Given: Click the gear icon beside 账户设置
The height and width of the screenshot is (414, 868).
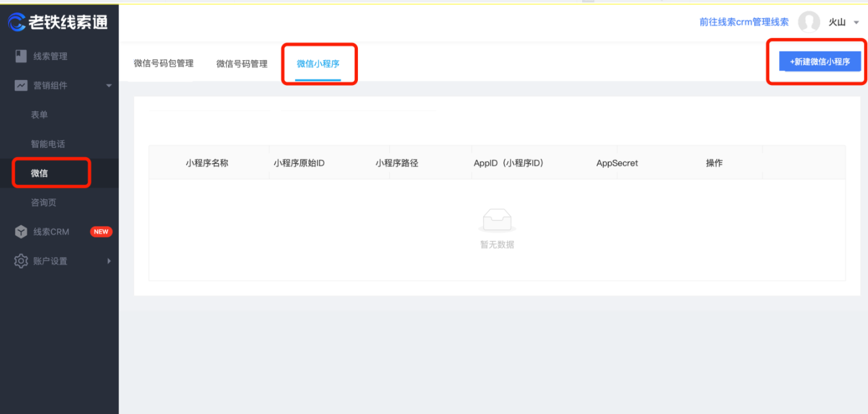Looking at the screenshot, I should pyautogui.click(x=21, y=261).
